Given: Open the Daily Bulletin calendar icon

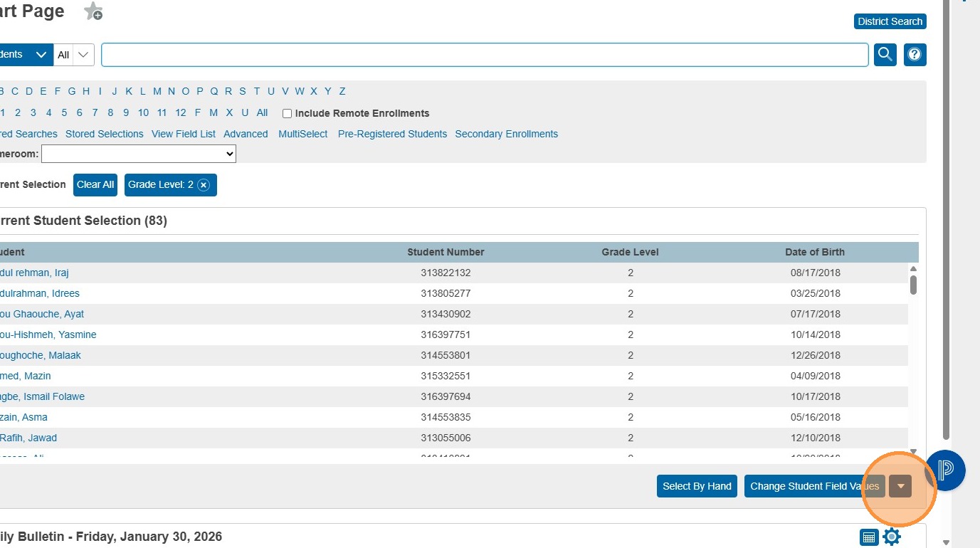Looking at the screenshot, I should [x=868, y=537].
